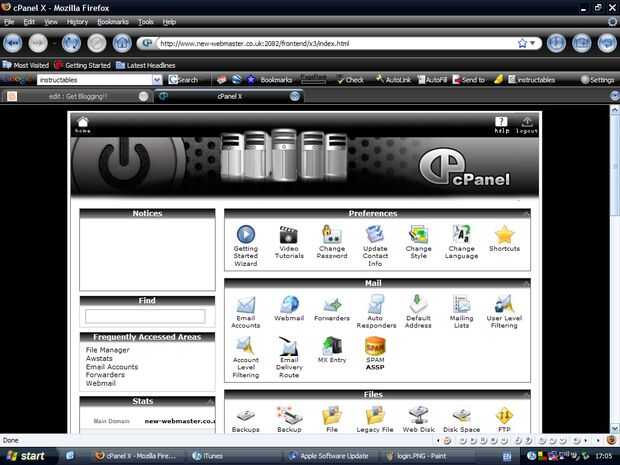
Task: Open Email Accounts in Mail section
Action: (246, 305)
